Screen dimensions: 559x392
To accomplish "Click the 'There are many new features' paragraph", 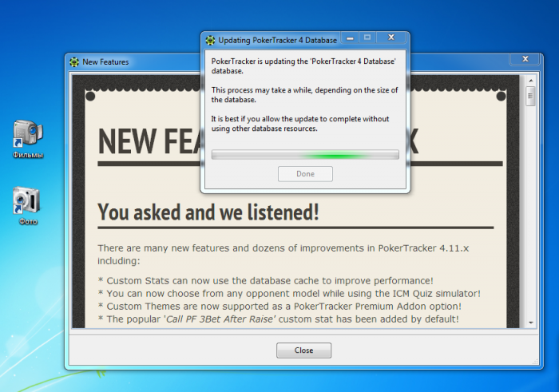I will coord(283,255).
